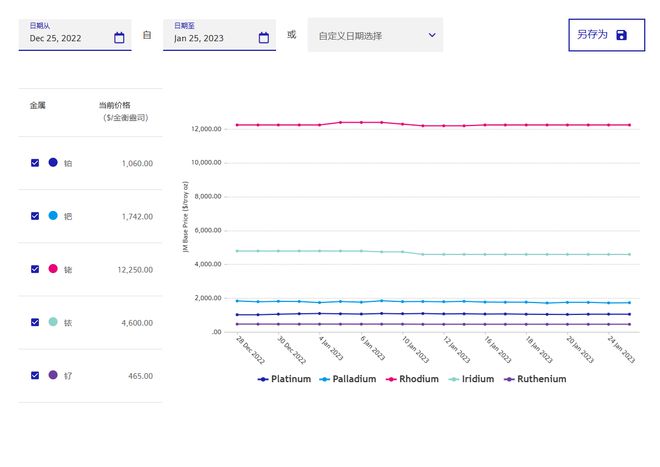The width and height of the screenshot is (660, 467).
Task: Click the teal iridium color dot
Action: [53, 322]
